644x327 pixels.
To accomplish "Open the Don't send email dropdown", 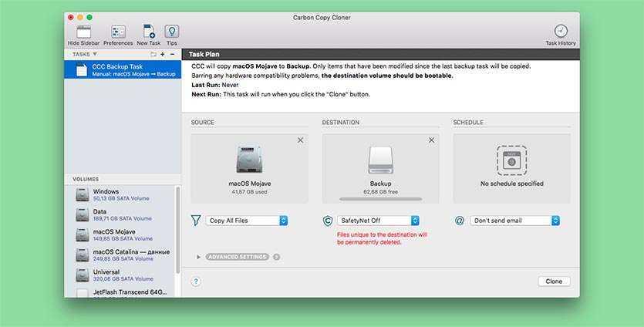I will [x=514, y=221].
